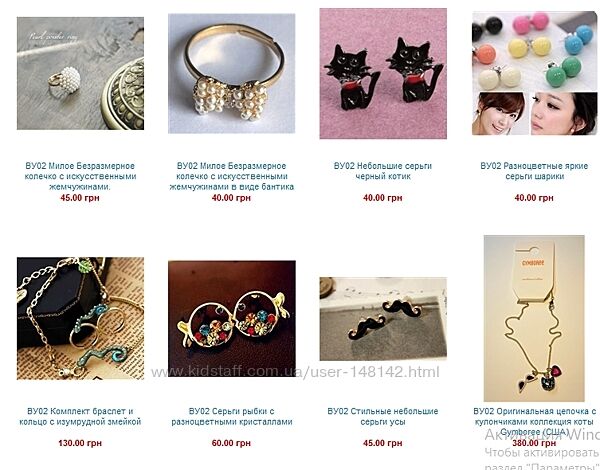View the Gymboree cat pendant chain image
This screenshot has width=600, height=470.
[x=534, y=318]
